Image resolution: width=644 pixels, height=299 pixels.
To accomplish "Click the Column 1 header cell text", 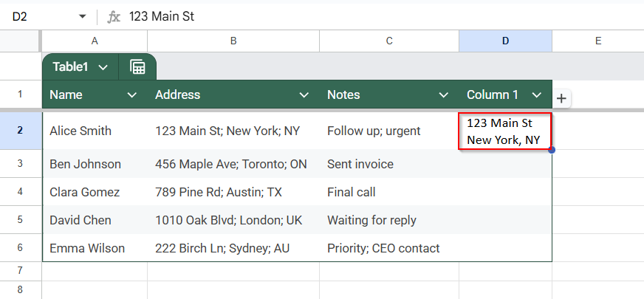I will point(493,95).
